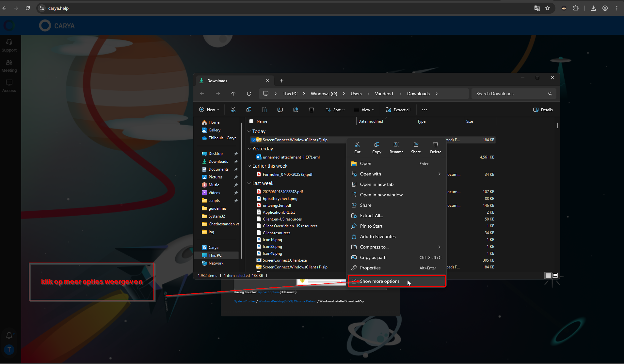
Task: Choose Pin to Start
Action: pyautogui.click(x=396, y=226)
